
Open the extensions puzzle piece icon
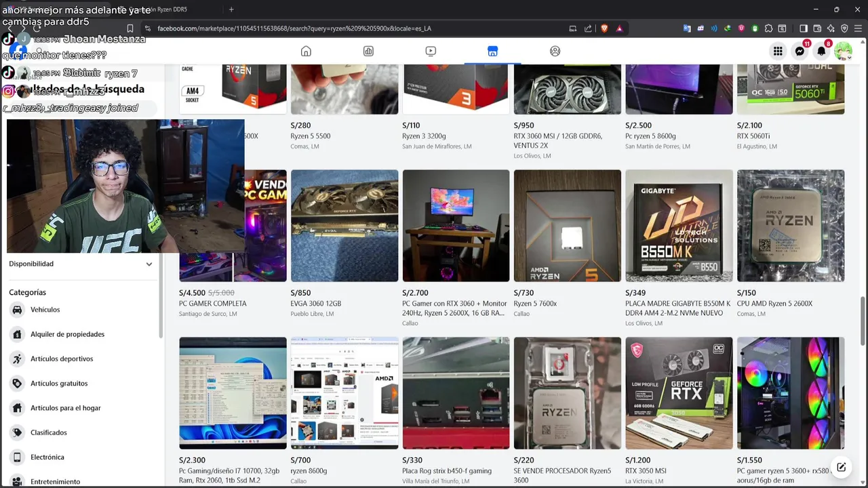pyautogui.click(x=768, y=28)
